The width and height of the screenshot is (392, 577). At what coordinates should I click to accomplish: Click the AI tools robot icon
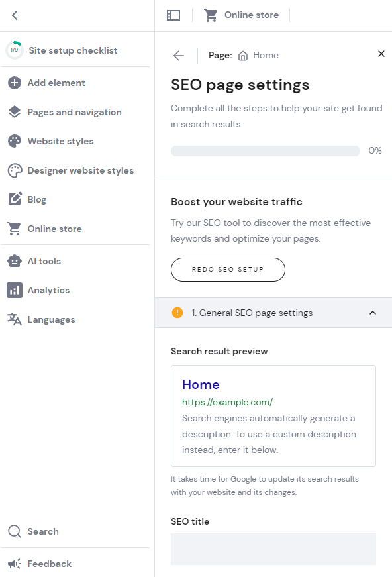(15, 261)
